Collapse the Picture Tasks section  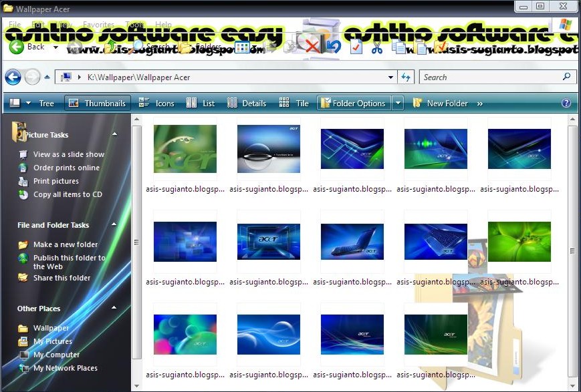pos(115,134)
